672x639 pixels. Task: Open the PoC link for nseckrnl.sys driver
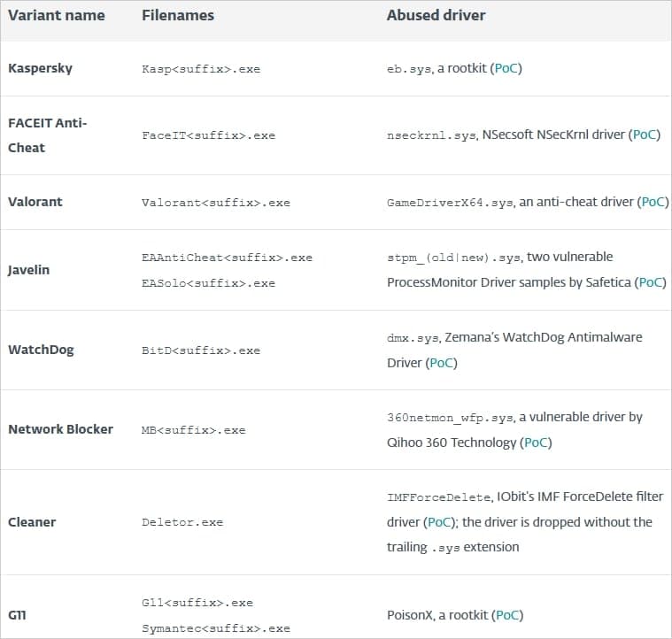(645, 135)
